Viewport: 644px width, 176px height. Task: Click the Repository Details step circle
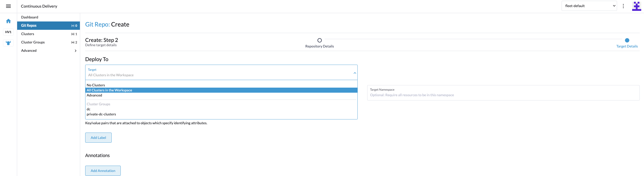[x=319, y=40]
